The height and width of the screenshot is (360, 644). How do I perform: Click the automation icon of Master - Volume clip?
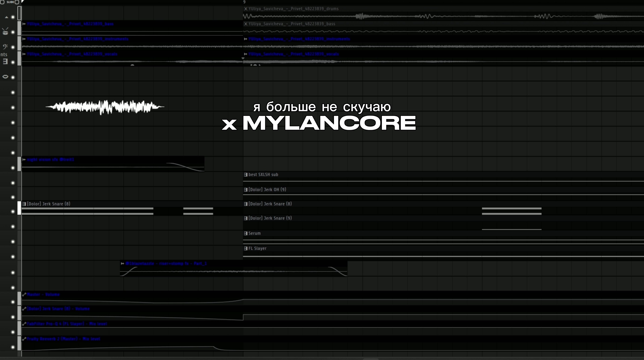[24, 294]
